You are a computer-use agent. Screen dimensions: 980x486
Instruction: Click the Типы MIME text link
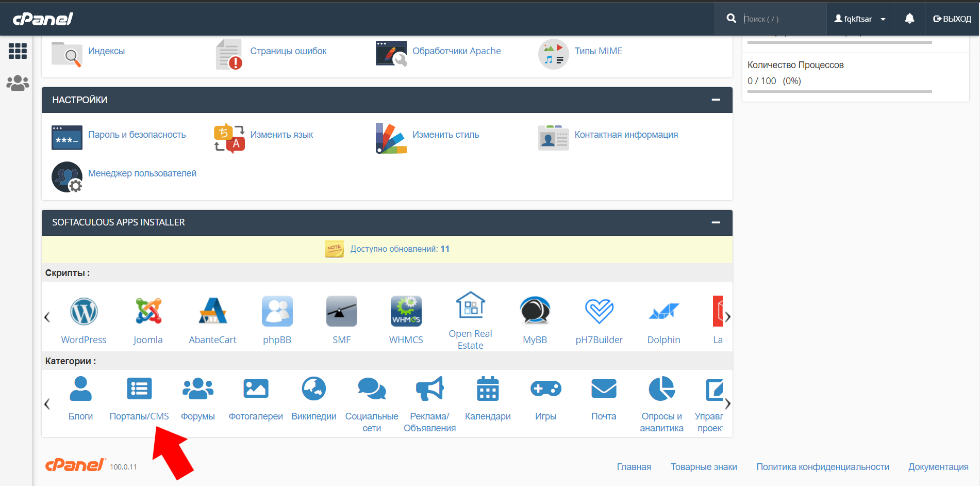pyautogui.click(x=598, y=51)
